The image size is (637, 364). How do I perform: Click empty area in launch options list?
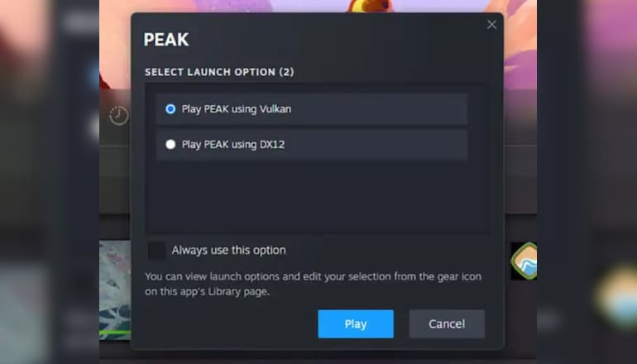(x=317, y=197)
